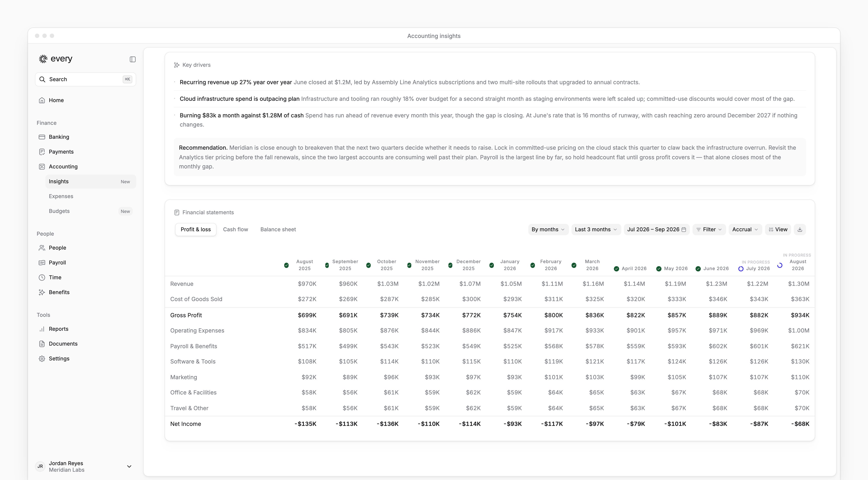868x480 pixels.
Task: Collapse the sidebar using the panel icon
Action: 133,59
